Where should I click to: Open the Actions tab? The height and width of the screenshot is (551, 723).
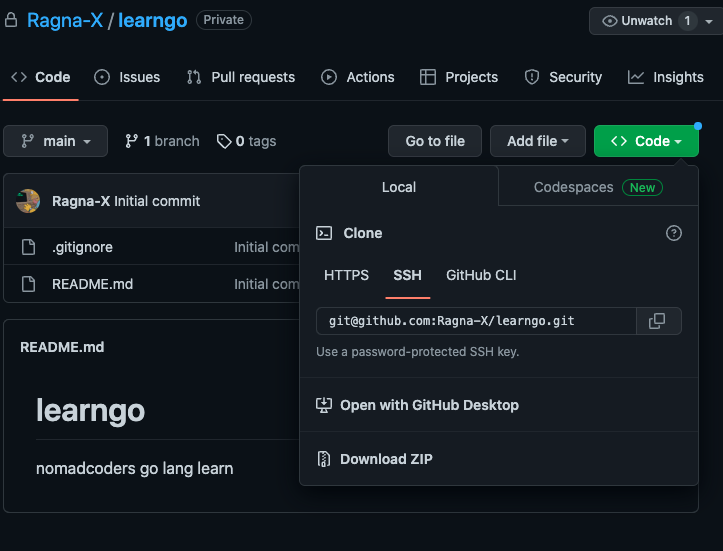(358, 77)
